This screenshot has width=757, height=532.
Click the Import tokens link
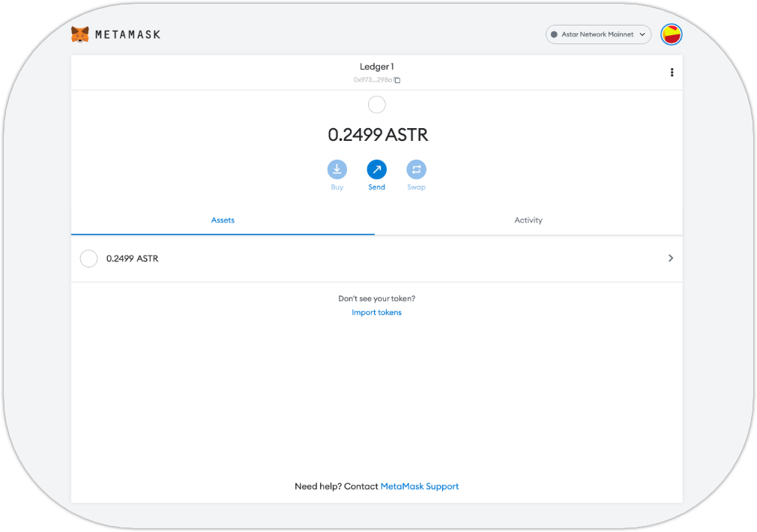pyautogui.click(x=376, y=312)
